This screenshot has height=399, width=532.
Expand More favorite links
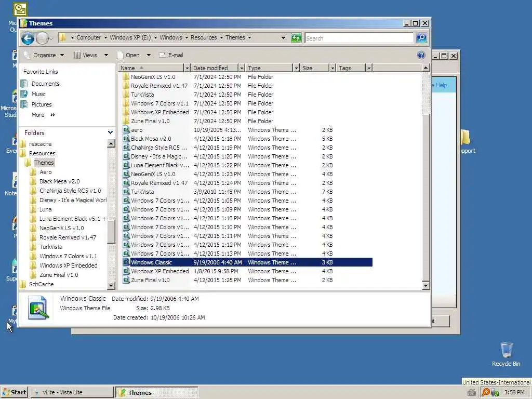[x=43, y=115]
